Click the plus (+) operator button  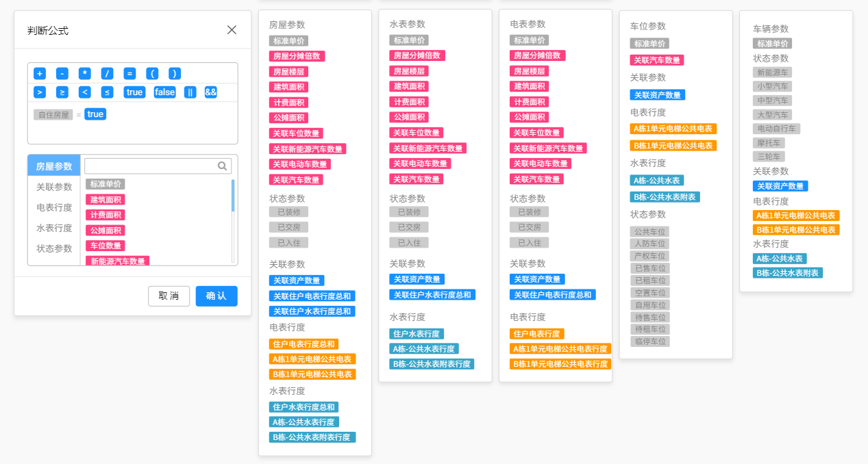(40, 74)
